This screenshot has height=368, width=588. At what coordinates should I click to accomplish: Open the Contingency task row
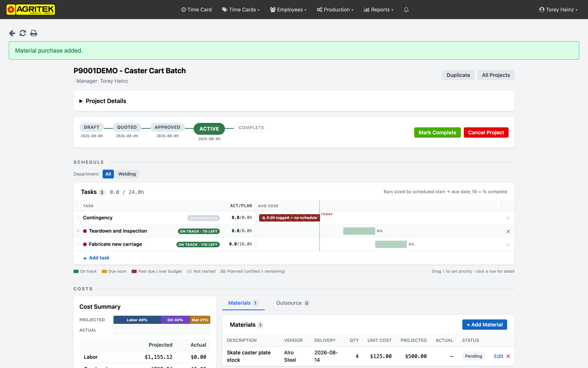(294, 218)
